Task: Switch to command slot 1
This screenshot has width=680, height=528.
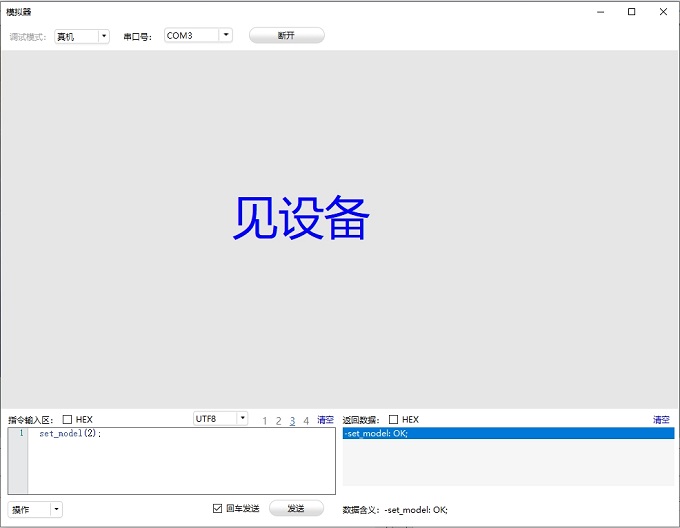Action: coord(265,420)
